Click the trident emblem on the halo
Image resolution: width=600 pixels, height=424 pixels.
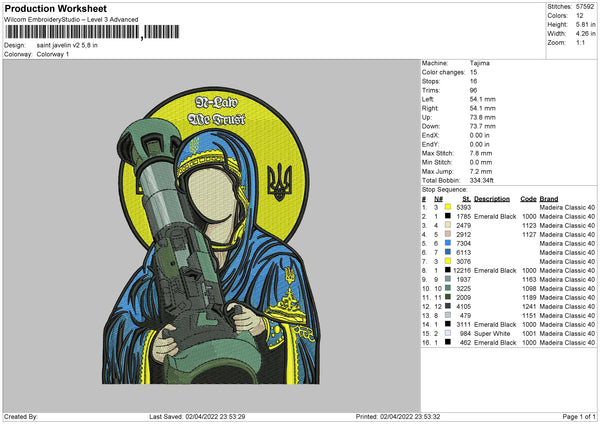point(279,182)
